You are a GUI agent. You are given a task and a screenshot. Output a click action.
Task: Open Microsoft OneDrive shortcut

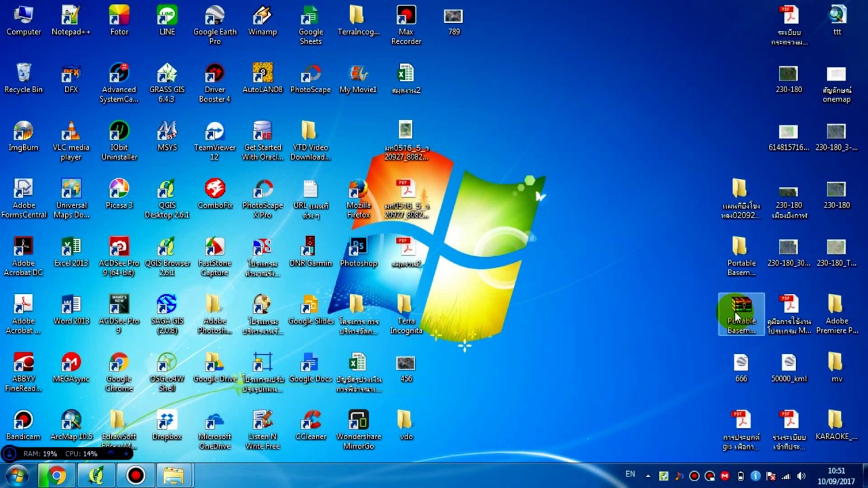point(215,430)
